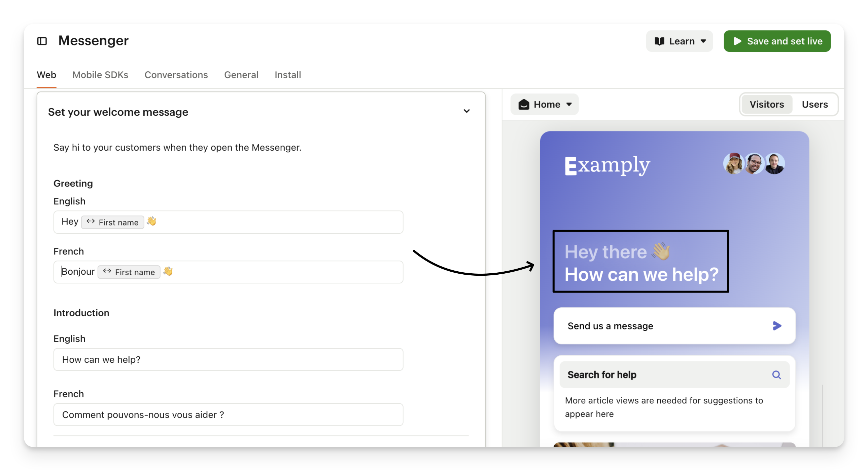Viewport: 868px width, 471px height.
Task: Switch preview to Users
Action: click(814, 104)
